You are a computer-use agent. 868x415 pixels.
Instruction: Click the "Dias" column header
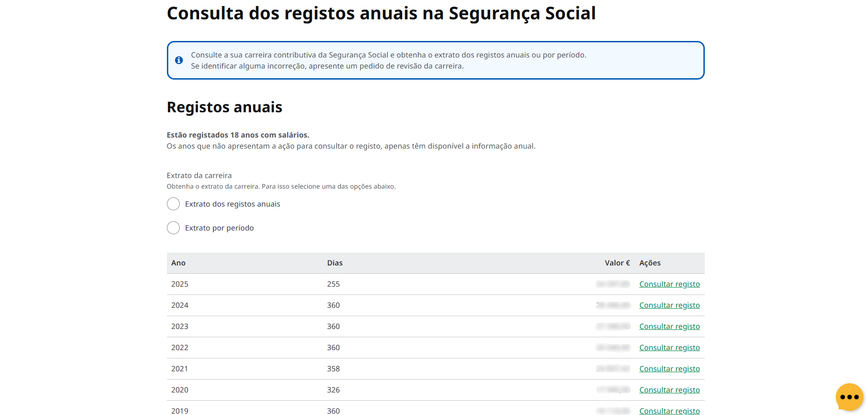[335, 263]
